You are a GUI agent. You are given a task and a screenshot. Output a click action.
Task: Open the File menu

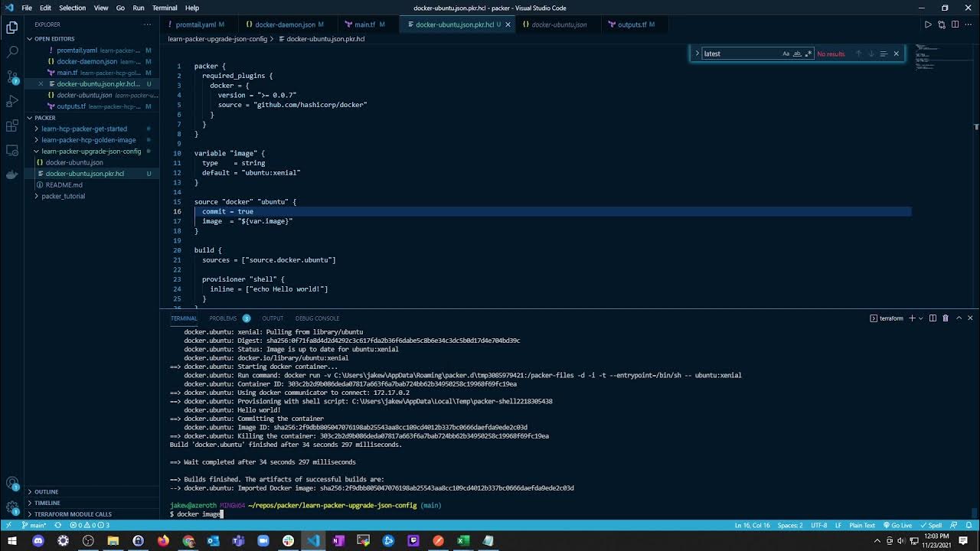[27, 8]
